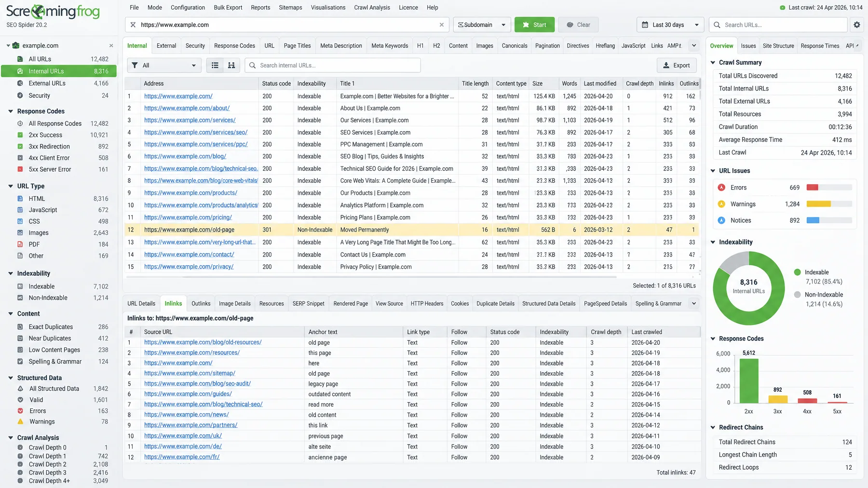Open the Bulk Export menu
Viewport: 868px width, 488px height.
coord(228,7)
